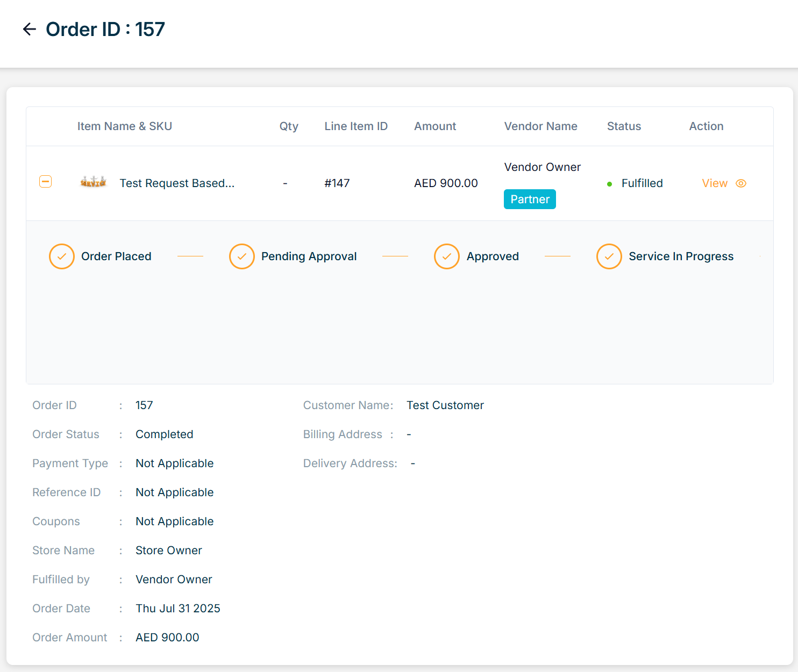Click the Partner badge under Vendor Owner
Image resolution: width=798 pixels, height=672 pixels.
pos(530,199)
